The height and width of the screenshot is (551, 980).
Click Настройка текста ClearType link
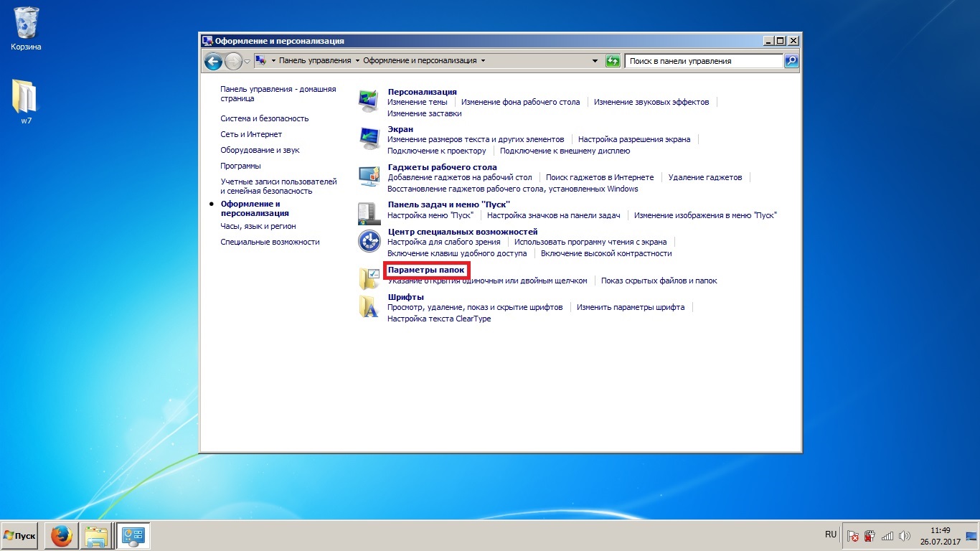pos(439,319)
